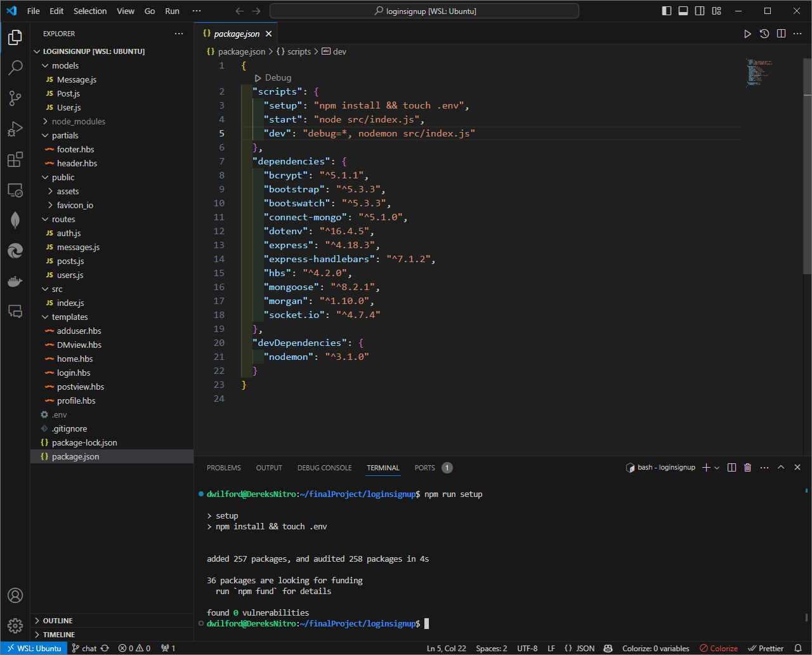This screenshot has height=655, width=812.
Task: Open the Extensions view icon
Action: (15, 159)
